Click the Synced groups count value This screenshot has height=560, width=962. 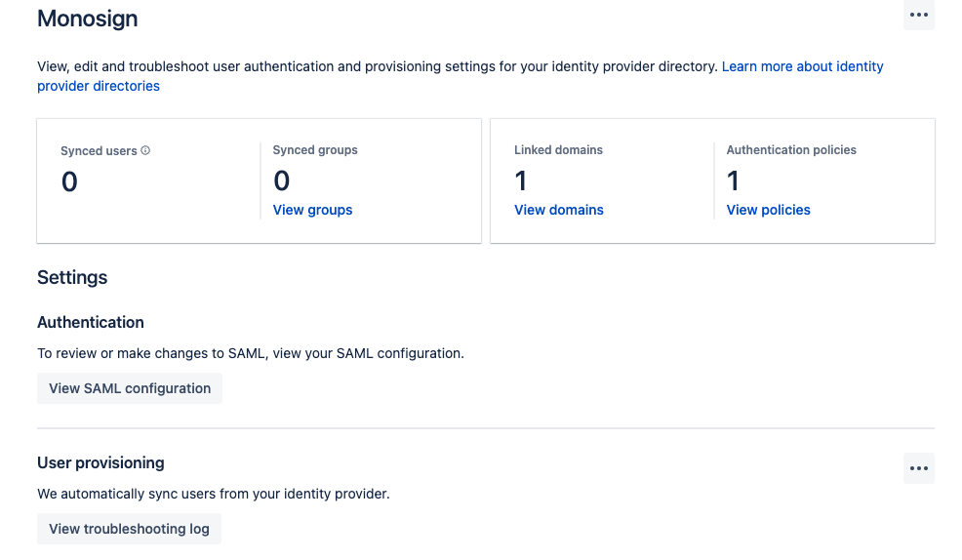click(281, 180)
